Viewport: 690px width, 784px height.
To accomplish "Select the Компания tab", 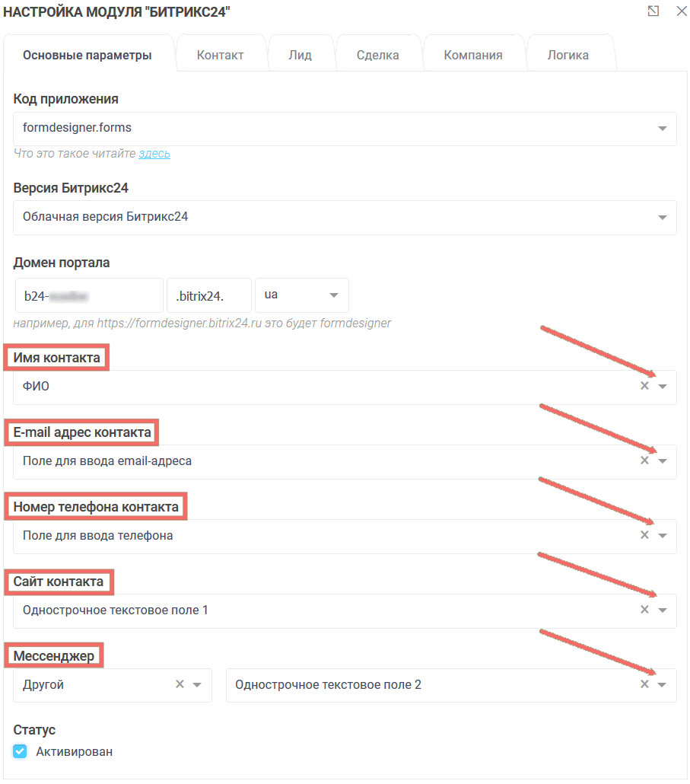I will [473, 55].
